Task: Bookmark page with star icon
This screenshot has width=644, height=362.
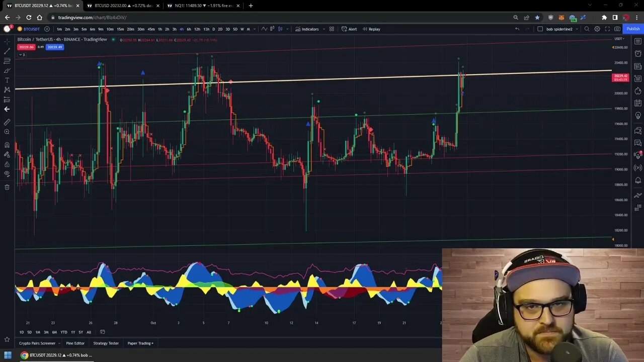Action: (537, 17)
